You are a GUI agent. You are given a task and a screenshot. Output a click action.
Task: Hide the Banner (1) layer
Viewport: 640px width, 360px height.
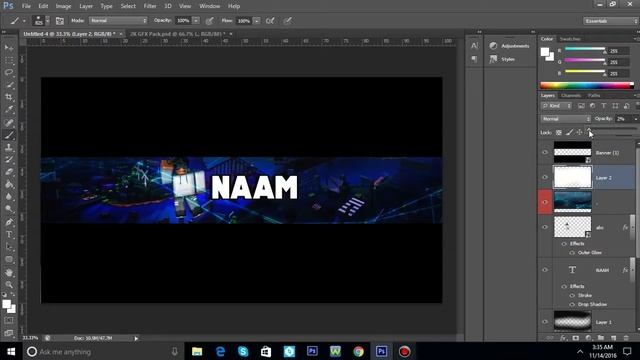click(x=545, y=152)
